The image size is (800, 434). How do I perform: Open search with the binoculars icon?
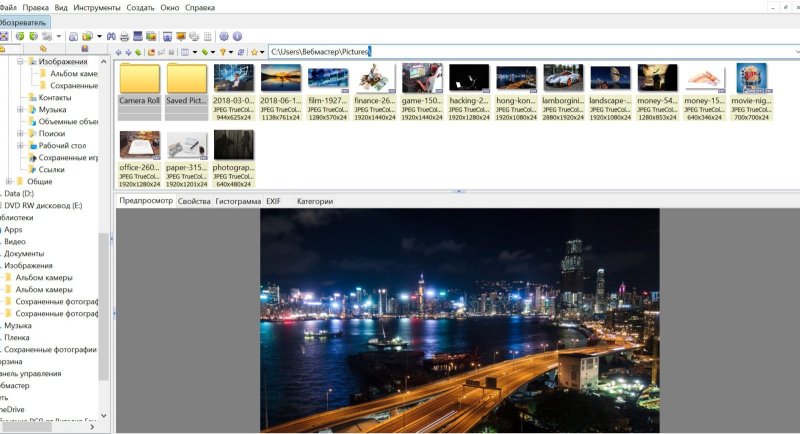[x=111, y=36]
